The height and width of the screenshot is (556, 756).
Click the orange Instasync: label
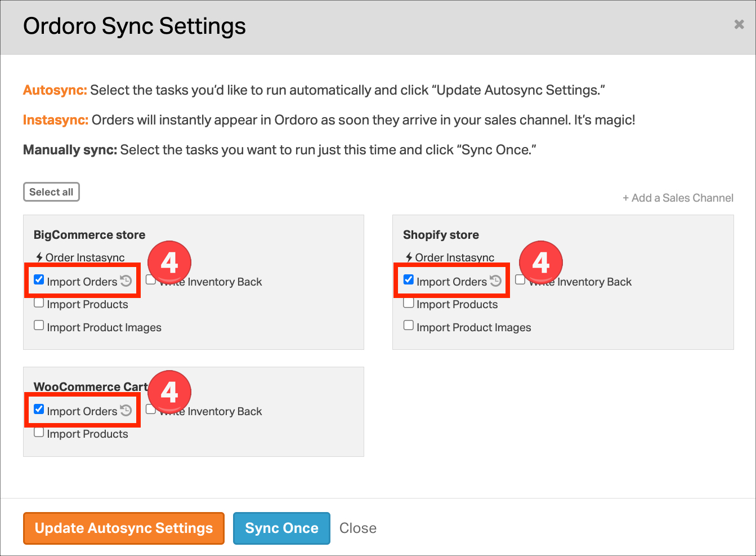coord(56,120)
